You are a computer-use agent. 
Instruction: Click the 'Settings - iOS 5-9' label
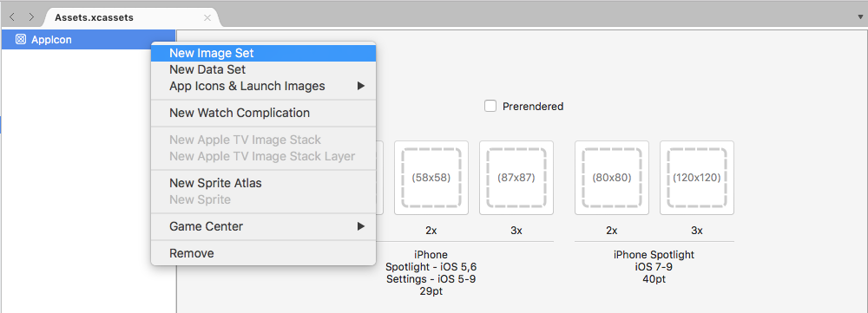[431, 278]
